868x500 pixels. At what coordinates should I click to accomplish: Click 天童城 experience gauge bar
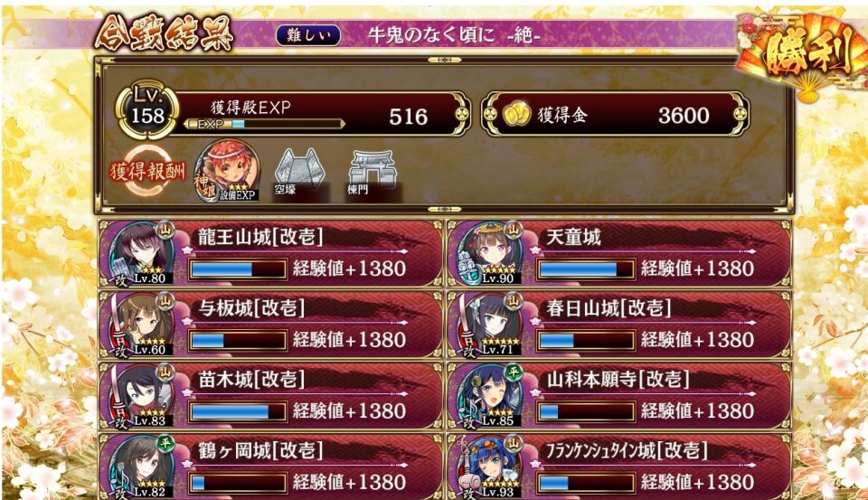click(x=586, y=269)
